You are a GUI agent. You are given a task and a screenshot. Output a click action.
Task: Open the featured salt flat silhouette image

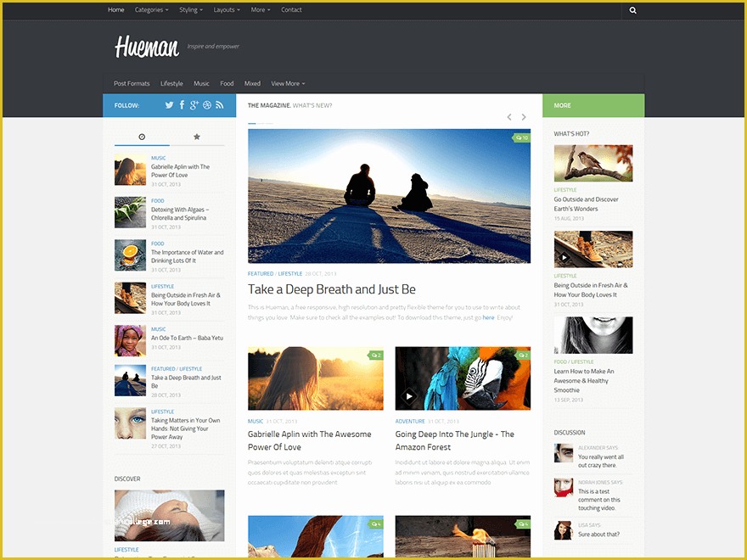coord(389,196)
